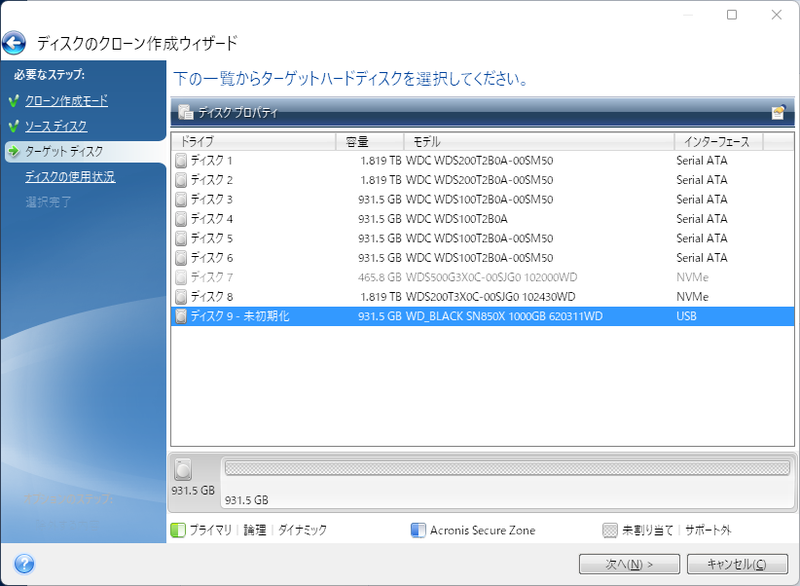Click the help question mark icon

pyautogui.click(x=25, y=563)
